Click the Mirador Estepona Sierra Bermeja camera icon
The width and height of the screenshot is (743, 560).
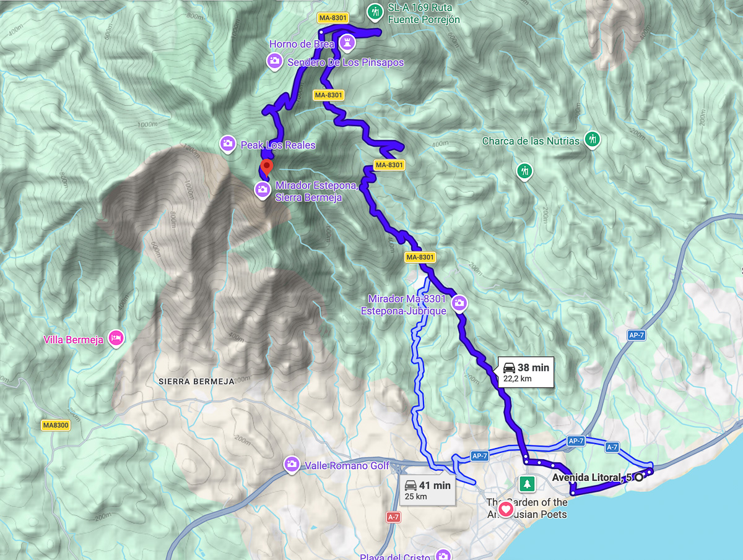point(263,190)
